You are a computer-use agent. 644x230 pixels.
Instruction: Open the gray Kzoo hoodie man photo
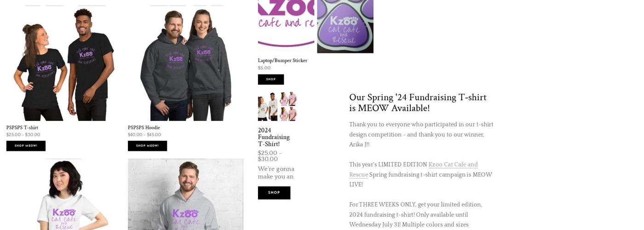185,195
